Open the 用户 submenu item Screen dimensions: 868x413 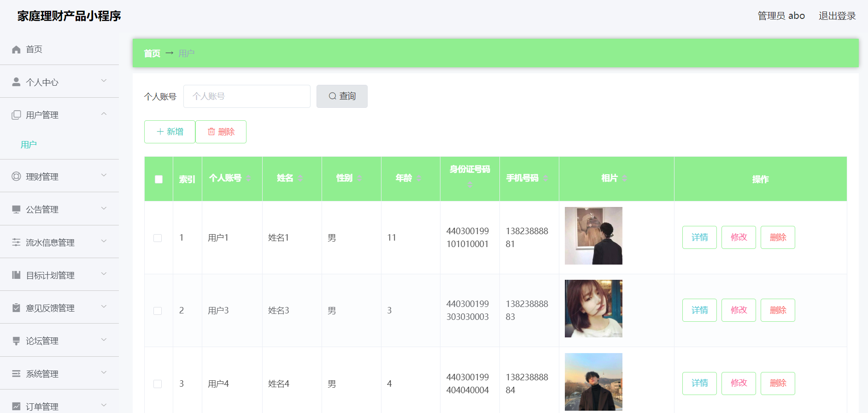[29, 145]
